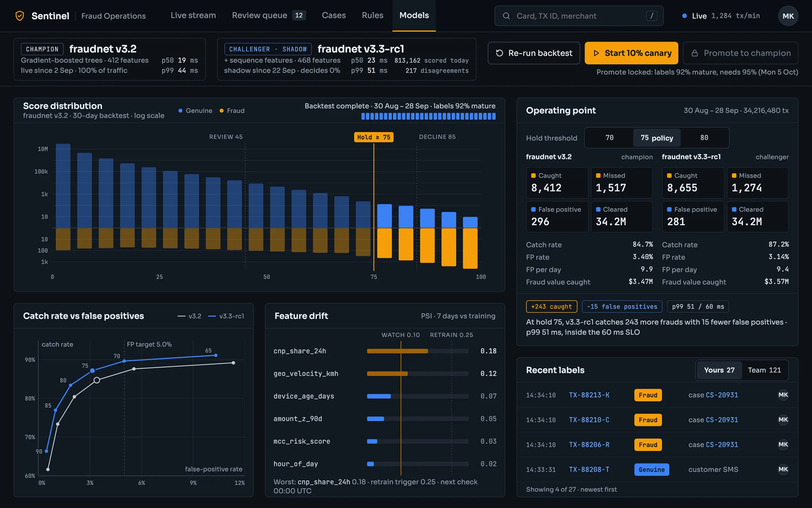Click the CHALLENGER · SHADOW badge
812x508 pixels.
pos(268,49)
